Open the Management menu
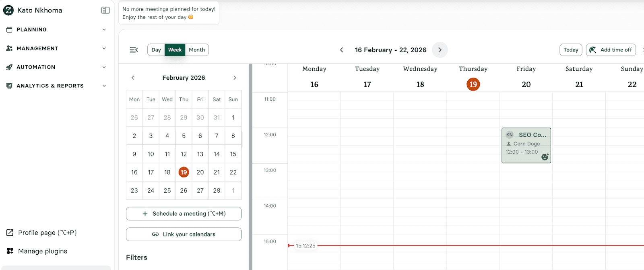644x270 pixels. pos(56,48)
